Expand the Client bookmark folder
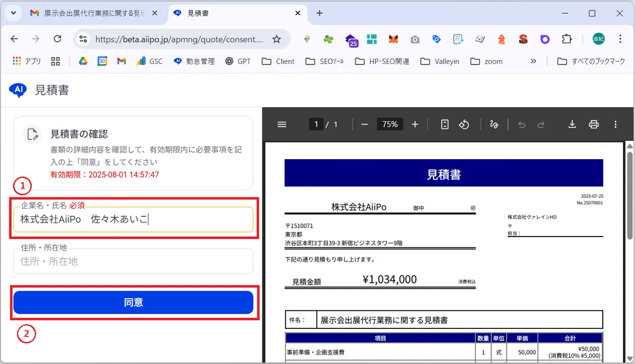Screen dimensions: 635x364 point(278,61)
